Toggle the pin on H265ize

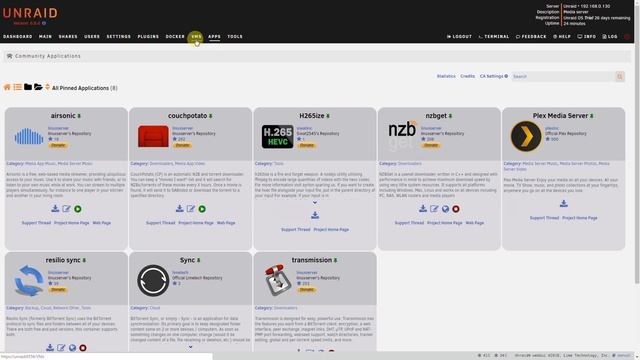(x=328, y=116)
